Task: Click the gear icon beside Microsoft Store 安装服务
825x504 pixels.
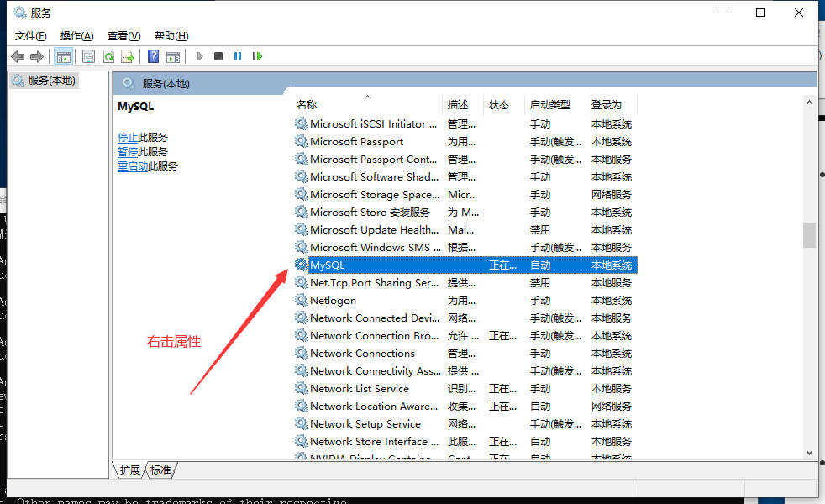Action: 301,212
